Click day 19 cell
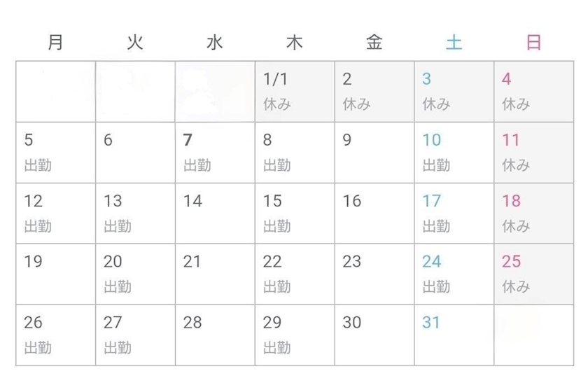Screen dimensions: 588x392 [55, 274]
